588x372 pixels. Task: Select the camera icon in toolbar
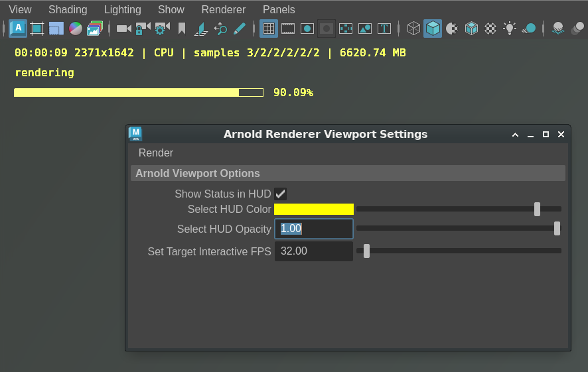123,29
